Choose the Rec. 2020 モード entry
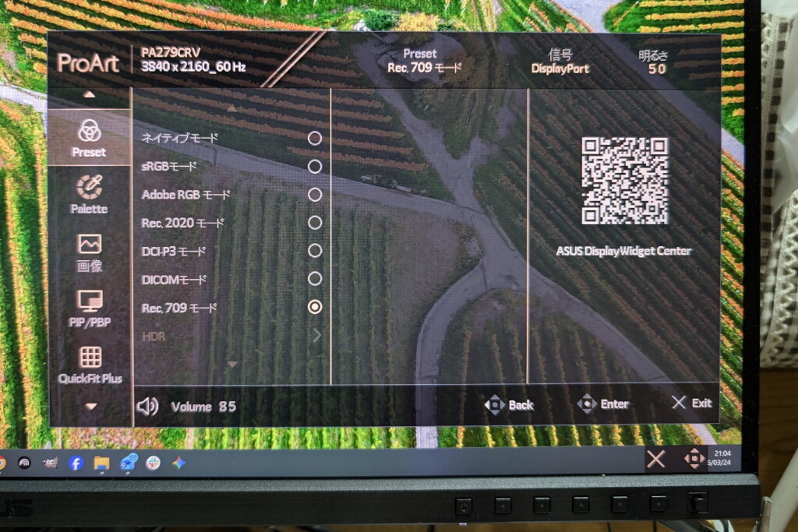The height and width of the screenshot is (532, 798). 182,223
